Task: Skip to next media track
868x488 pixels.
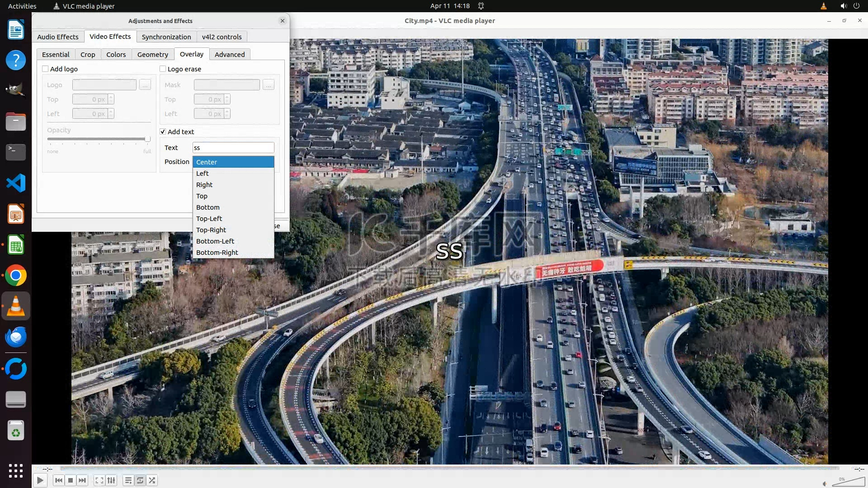Action: point(82,480)
